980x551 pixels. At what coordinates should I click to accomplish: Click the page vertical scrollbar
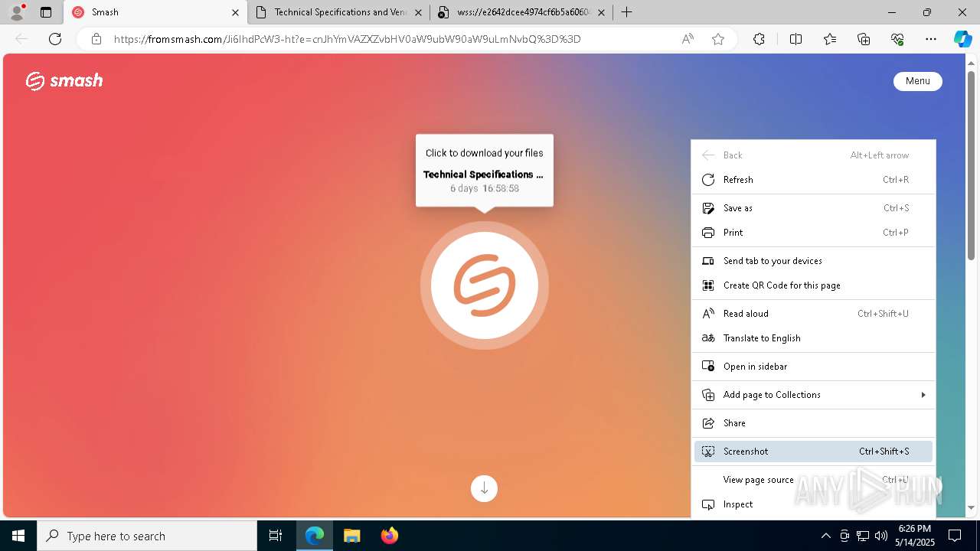(972, 165)
